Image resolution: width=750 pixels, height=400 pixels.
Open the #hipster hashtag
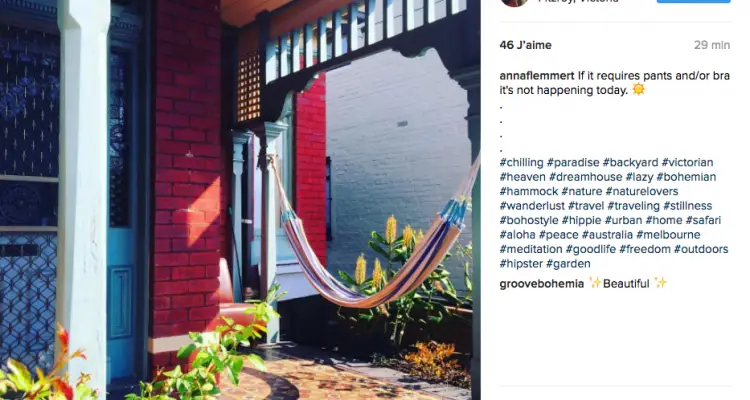click(x=521, y=264)
